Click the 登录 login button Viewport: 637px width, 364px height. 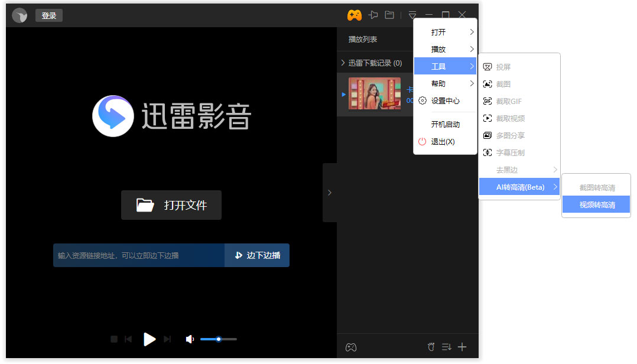click(48, 15)
